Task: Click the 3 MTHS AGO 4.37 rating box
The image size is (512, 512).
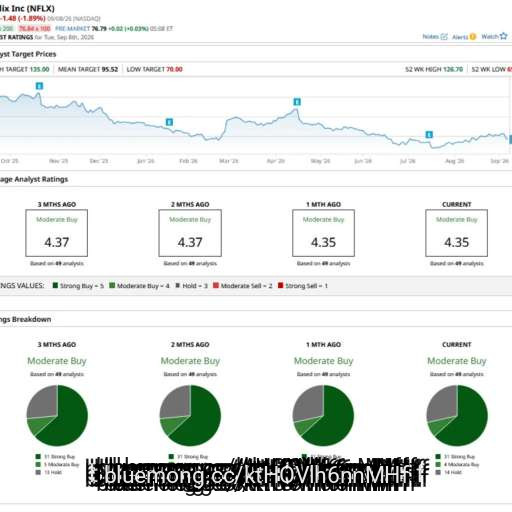Action: tap(57, 233)
